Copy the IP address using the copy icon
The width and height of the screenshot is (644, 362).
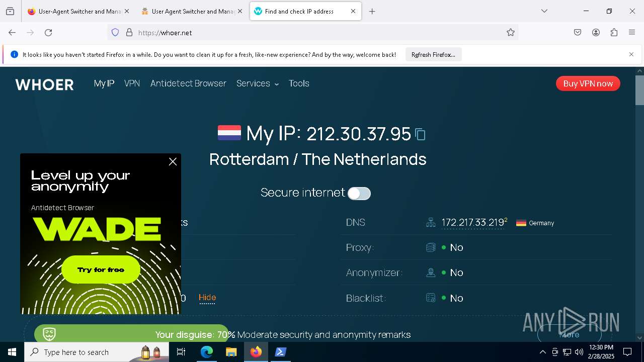[420, 134]
